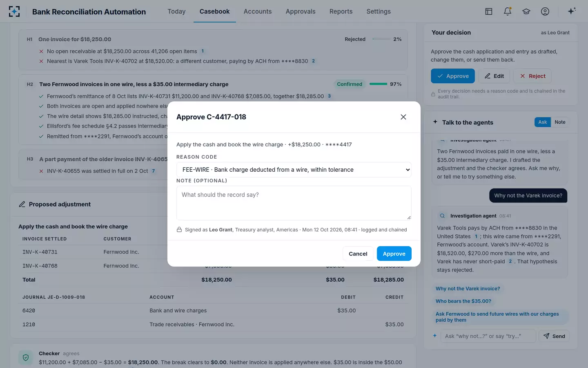
Task: Open citation 2 on Varek Tools line
Action: pos(313,61)
